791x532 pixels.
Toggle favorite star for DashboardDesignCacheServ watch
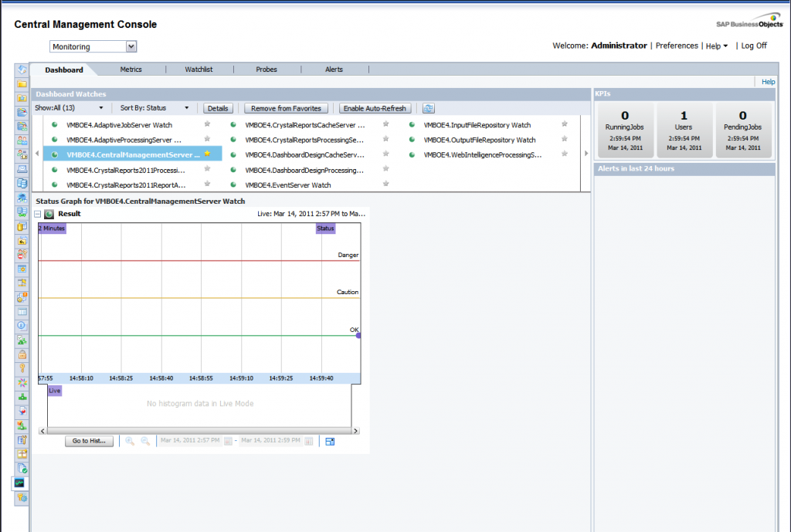386,154
